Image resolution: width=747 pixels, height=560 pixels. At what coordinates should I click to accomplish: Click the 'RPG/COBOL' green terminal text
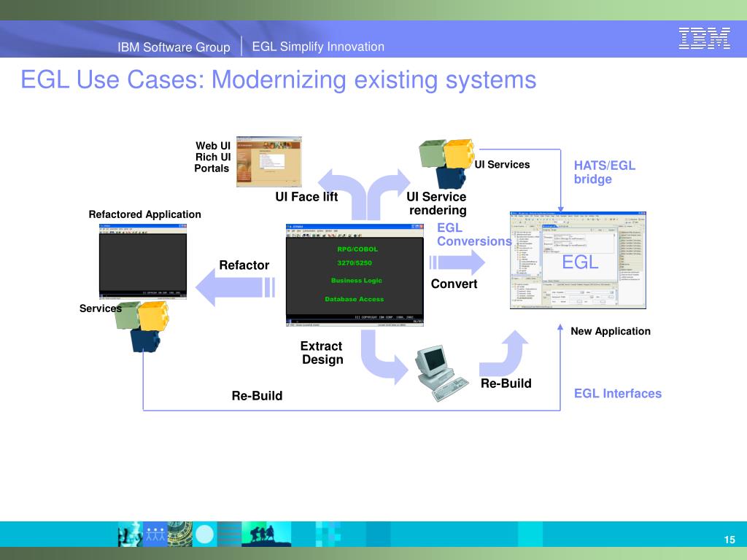[357, 249]
